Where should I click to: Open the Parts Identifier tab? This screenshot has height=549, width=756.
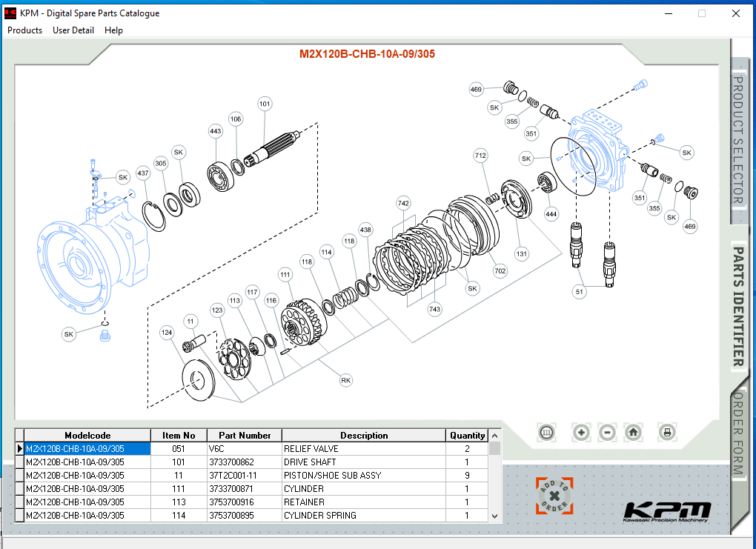click(738, 304)
